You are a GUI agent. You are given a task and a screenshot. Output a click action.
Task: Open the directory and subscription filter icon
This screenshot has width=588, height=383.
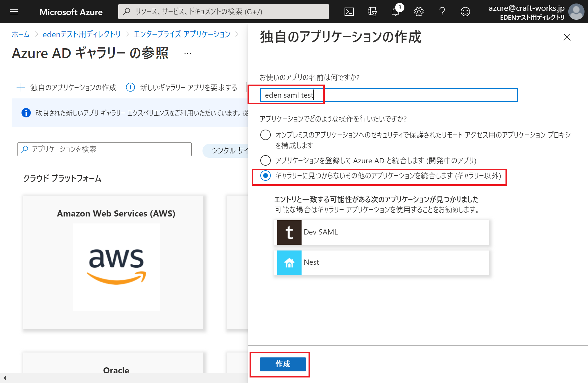372,12
